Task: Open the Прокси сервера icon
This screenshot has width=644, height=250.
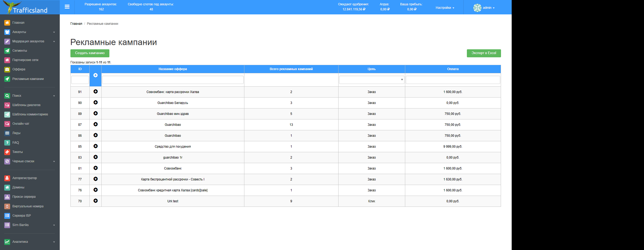Action: tap(7, 197)
